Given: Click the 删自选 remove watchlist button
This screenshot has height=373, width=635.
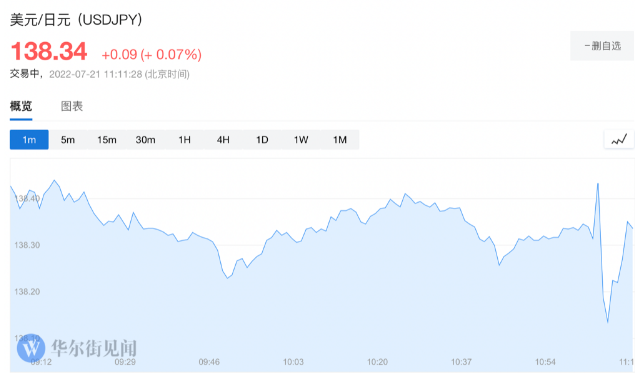Looking at the screenshot, I should tap(602, 46).
